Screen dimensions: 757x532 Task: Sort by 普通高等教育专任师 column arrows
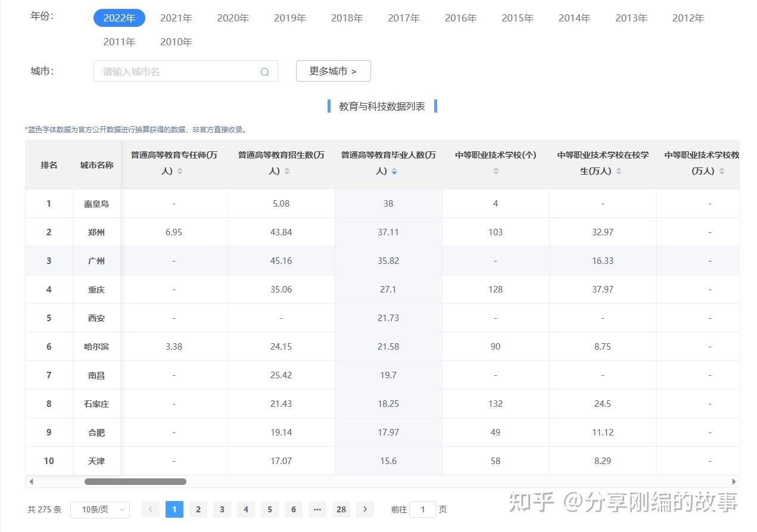[180, 172]
